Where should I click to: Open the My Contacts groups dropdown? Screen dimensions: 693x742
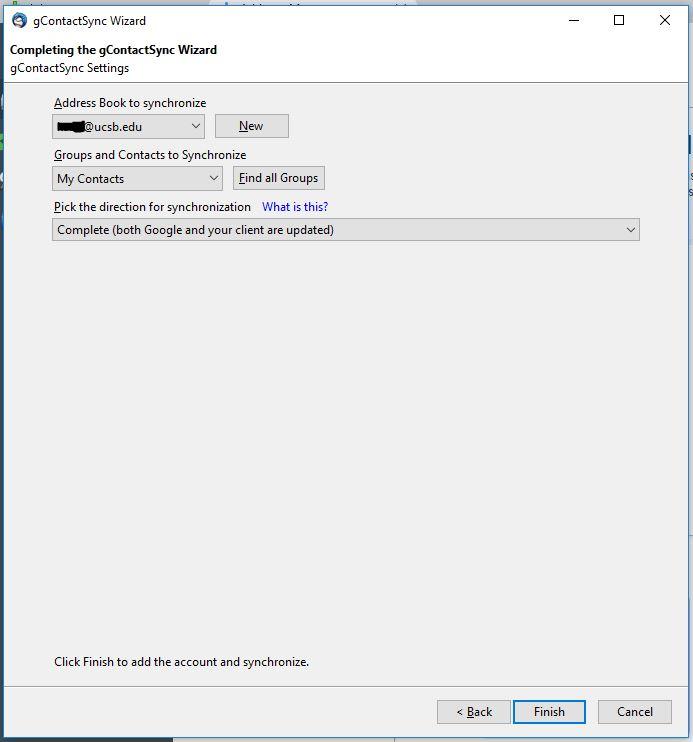(x=137, y=178)
